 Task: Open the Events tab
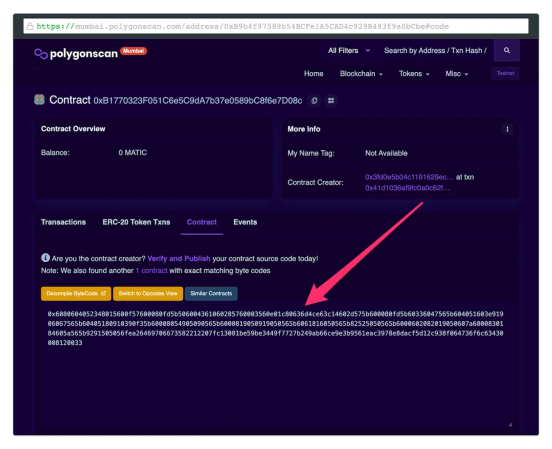tap(245, 222)
